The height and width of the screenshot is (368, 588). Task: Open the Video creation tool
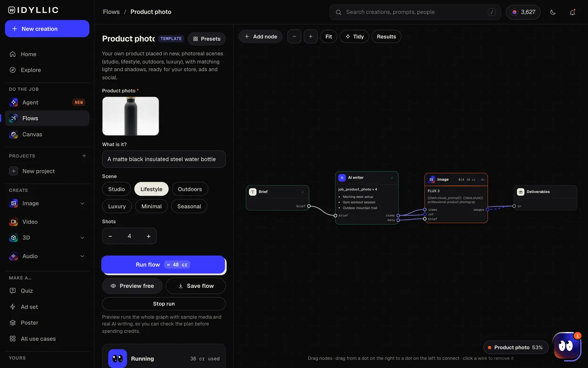(x=47, y=222)
